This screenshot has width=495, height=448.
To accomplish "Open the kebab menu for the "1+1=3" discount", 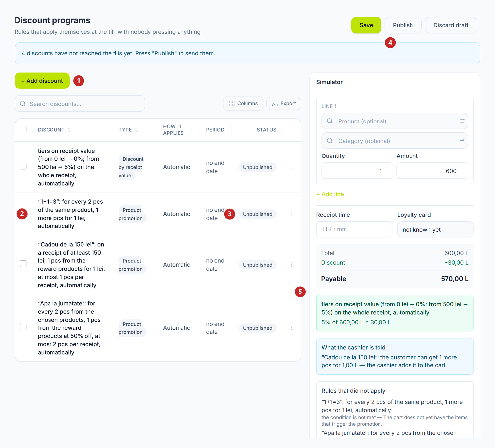I will (292, 214).
